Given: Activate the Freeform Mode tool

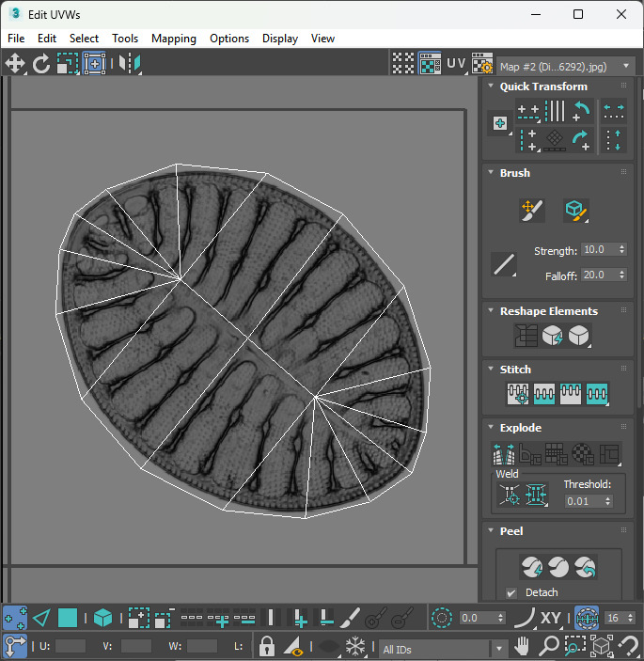Looking at the screenshot, I should [94, 64].
